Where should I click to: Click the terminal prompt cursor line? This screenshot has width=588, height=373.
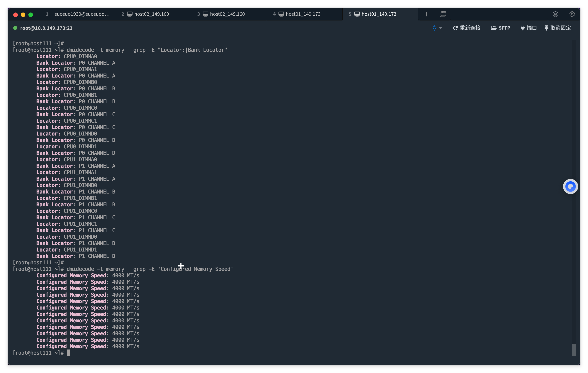(68, 353)
